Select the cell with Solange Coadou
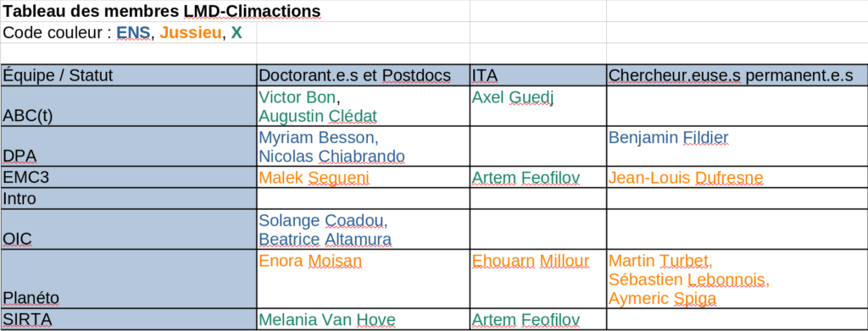Image resolution: width=868 pixels, height=331 pixels. 363,229
